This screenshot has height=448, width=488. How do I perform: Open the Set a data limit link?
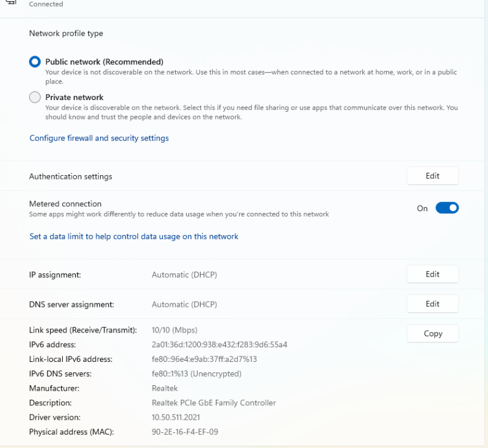(x=134, y=236)
